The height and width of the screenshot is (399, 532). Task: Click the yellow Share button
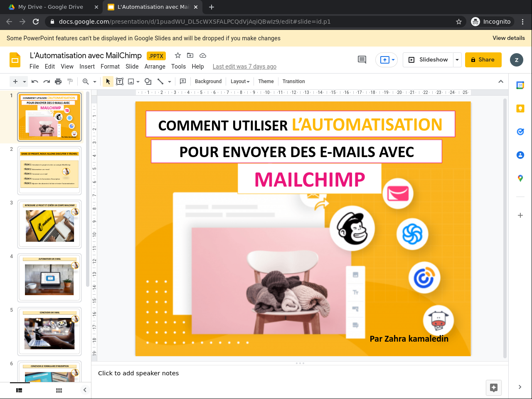(x=483, y=60)
